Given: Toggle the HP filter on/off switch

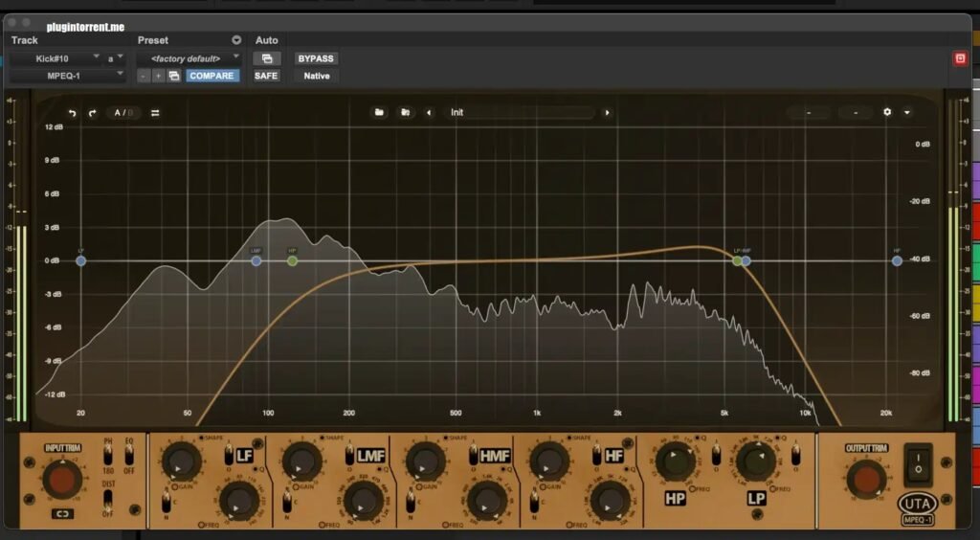Looking at the screenshot, I should coord(717,456).
